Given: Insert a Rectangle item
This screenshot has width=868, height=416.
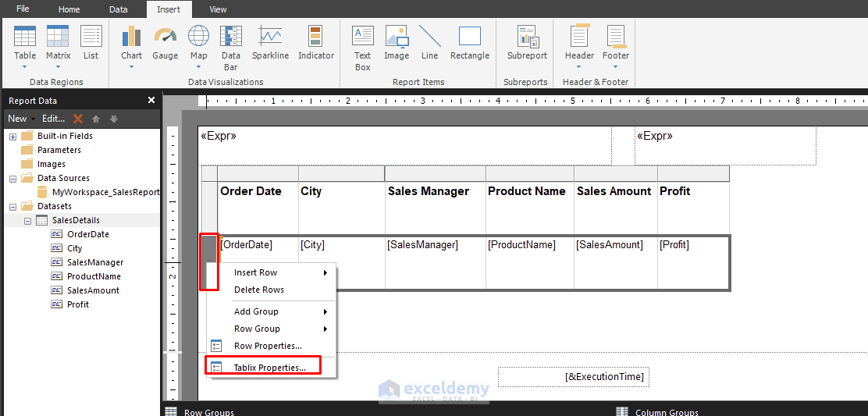Looking at the screenshot, I should pos(469,41).
